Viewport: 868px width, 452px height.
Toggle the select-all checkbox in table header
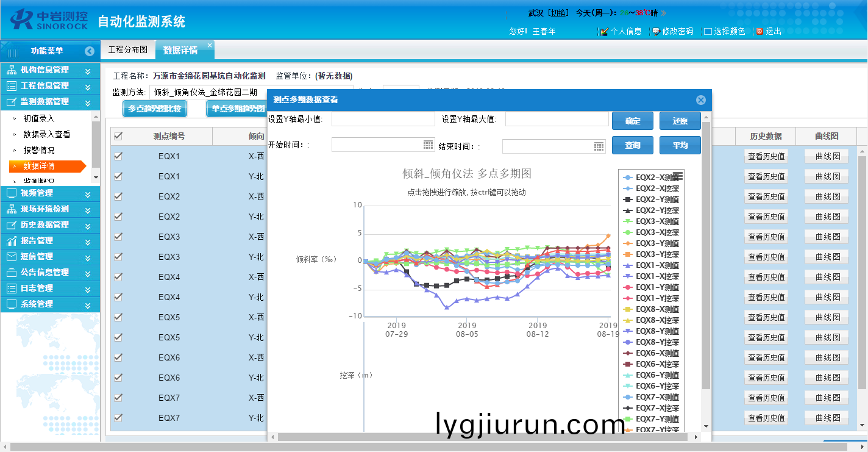(118, 136)
